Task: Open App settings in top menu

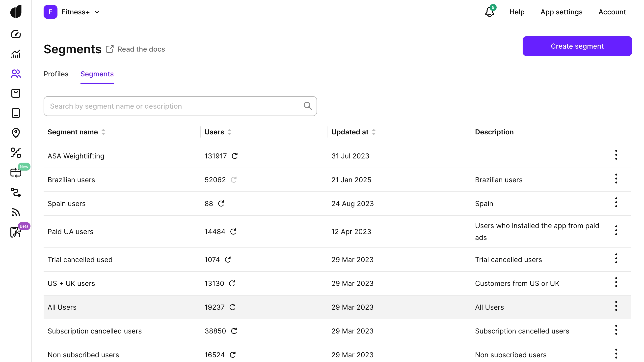Action: (x=561, y=12)
